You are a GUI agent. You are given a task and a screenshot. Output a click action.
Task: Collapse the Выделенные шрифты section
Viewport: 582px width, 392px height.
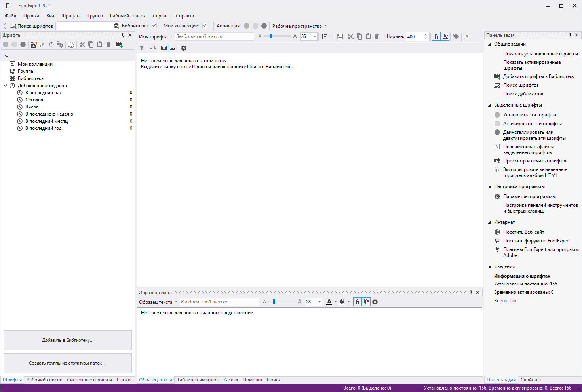(490, 105)
